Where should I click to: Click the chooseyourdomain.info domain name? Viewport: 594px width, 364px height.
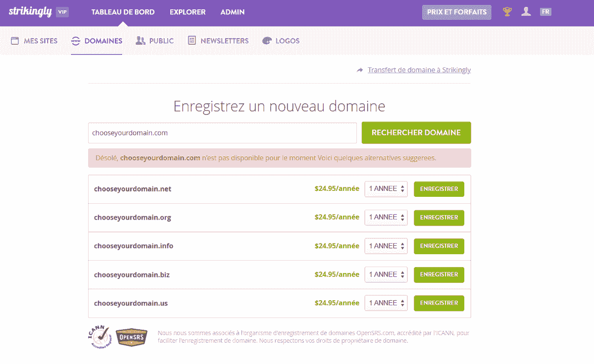tap(134, 246)
